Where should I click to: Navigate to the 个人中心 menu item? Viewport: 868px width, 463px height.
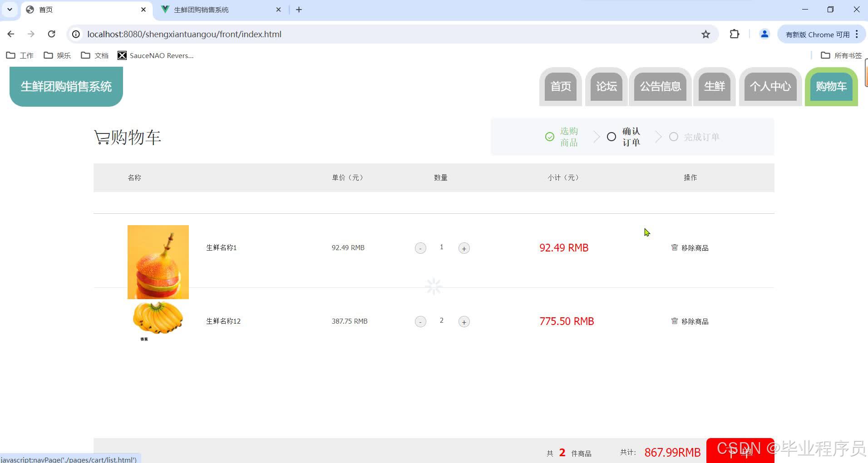tap(770, 86)
